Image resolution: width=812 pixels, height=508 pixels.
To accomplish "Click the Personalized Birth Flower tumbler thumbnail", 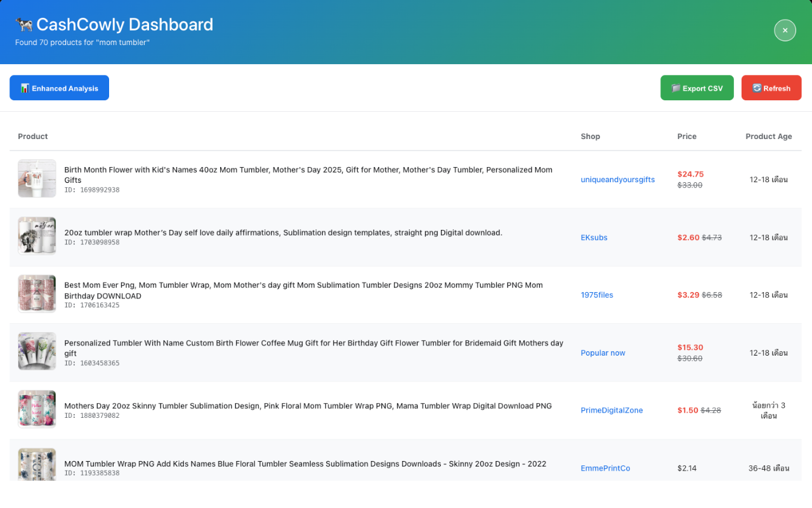I will click(37, 352).
